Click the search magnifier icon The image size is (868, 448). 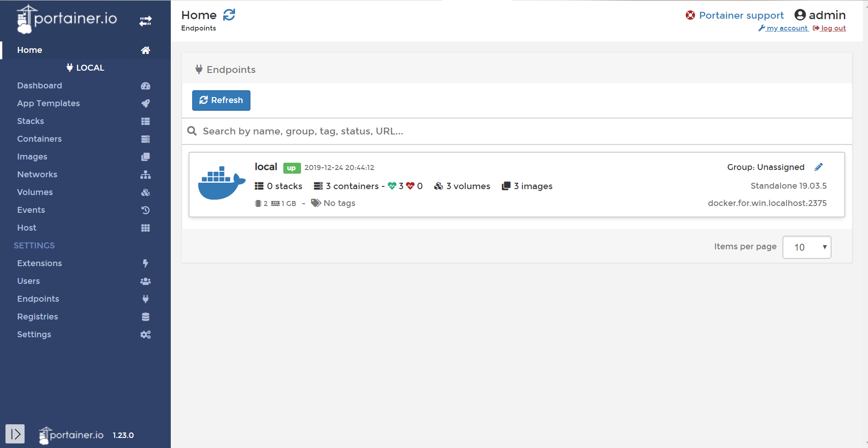click(x=192, y=131)
